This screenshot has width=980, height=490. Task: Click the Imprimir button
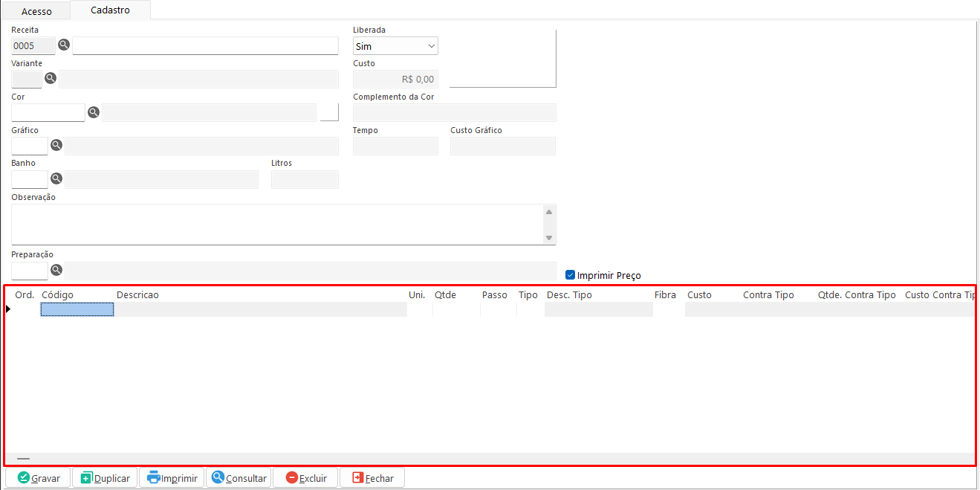point(172,478)
